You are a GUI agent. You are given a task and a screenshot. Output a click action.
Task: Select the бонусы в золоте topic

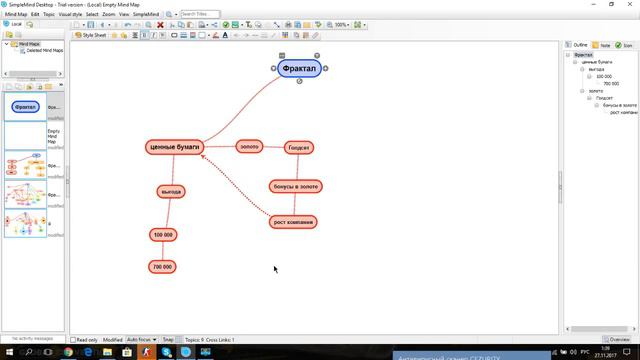pyautogui.click(x=296, y=187)
